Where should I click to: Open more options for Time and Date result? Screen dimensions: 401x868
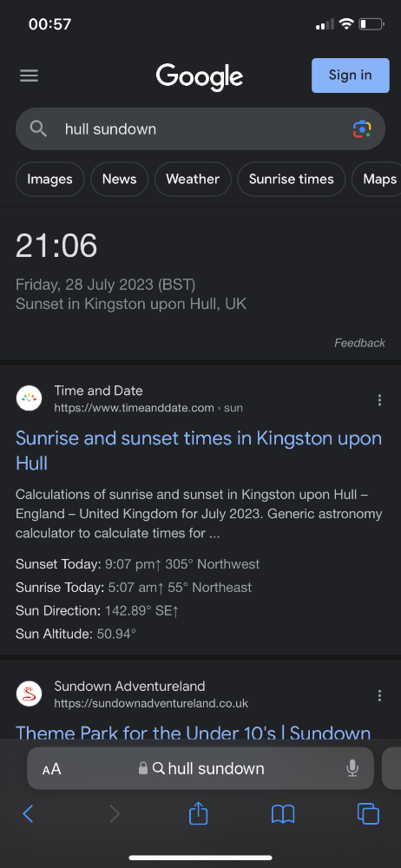379,399
